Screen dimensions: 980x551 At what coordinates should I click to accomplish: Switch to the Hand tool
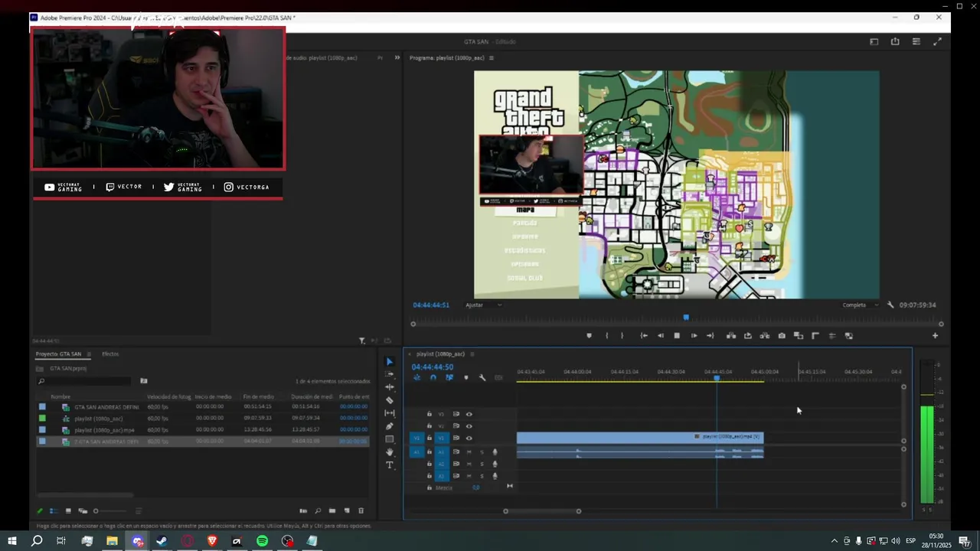(389, 452)
